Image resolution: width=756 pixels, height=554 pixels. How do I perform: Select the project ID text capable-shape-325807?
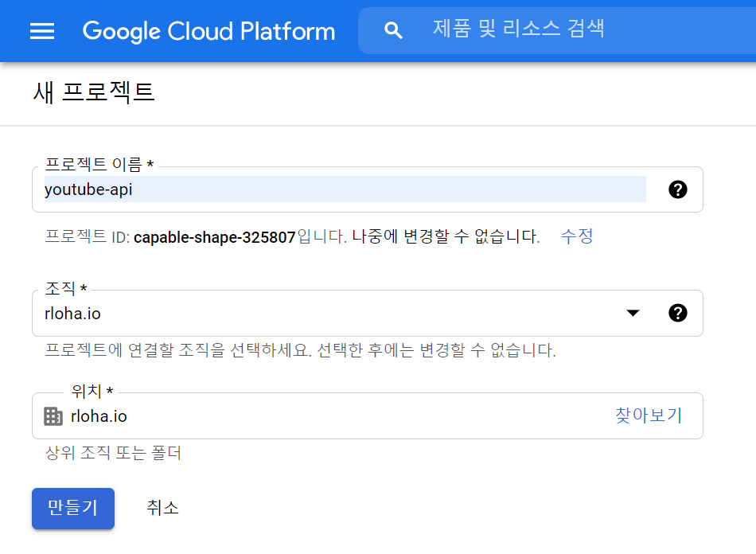point(215,237)
